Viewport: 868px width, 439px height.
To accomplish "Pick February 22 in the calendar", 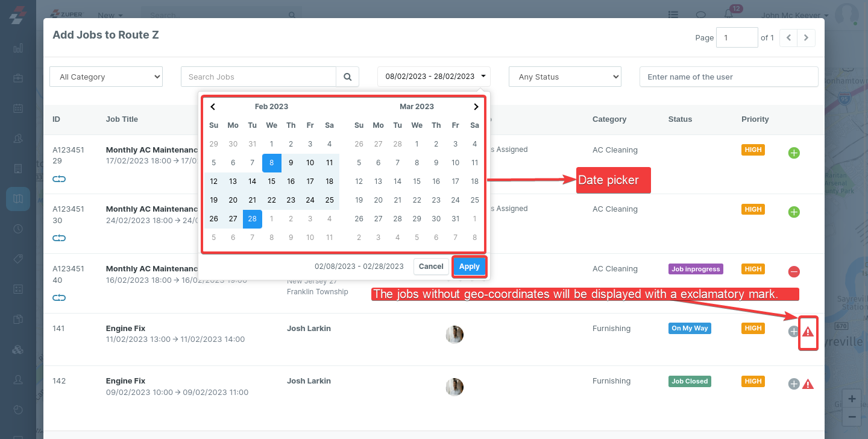I will click(272, 200).
